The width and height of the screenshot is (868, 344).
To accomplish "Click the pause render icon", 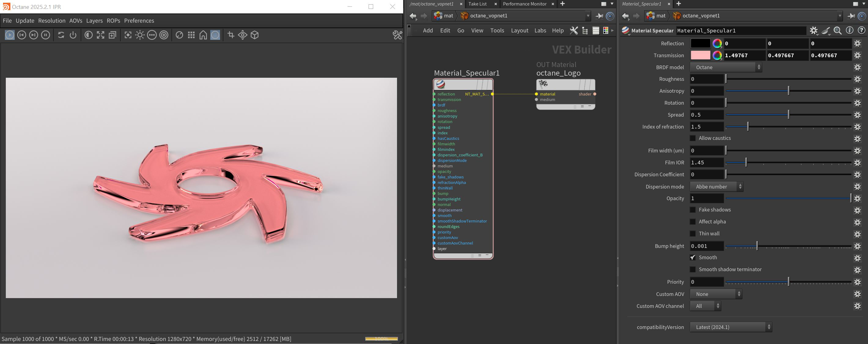I will (x=46, y=35).
